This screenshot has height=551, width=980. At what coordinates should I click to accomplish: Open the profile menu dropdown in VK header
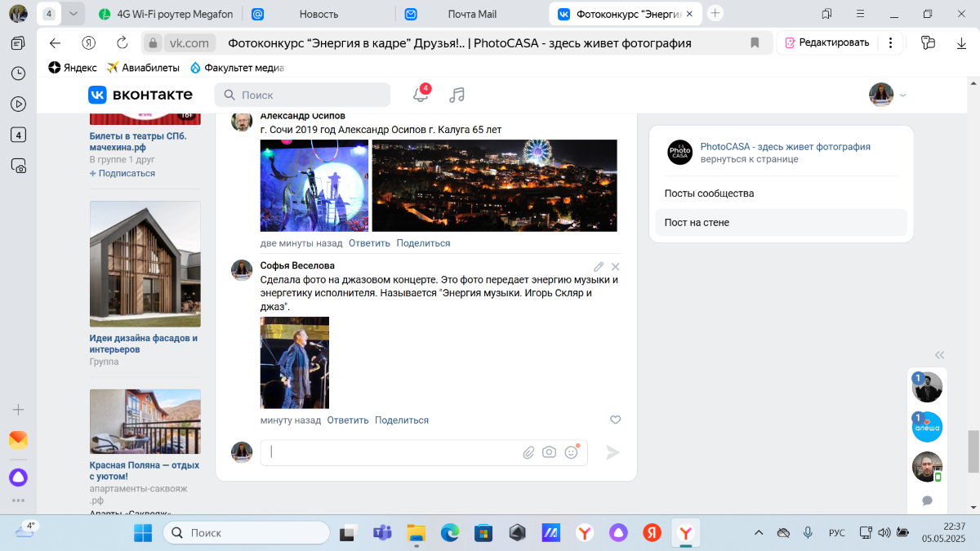tap(903, 96)
